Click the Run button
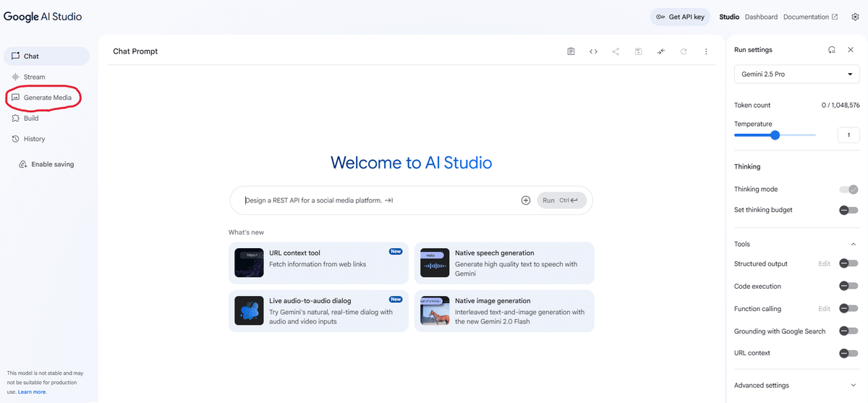Image resolution: width=868 pixels, height=403 pixels. pos(561,200)
